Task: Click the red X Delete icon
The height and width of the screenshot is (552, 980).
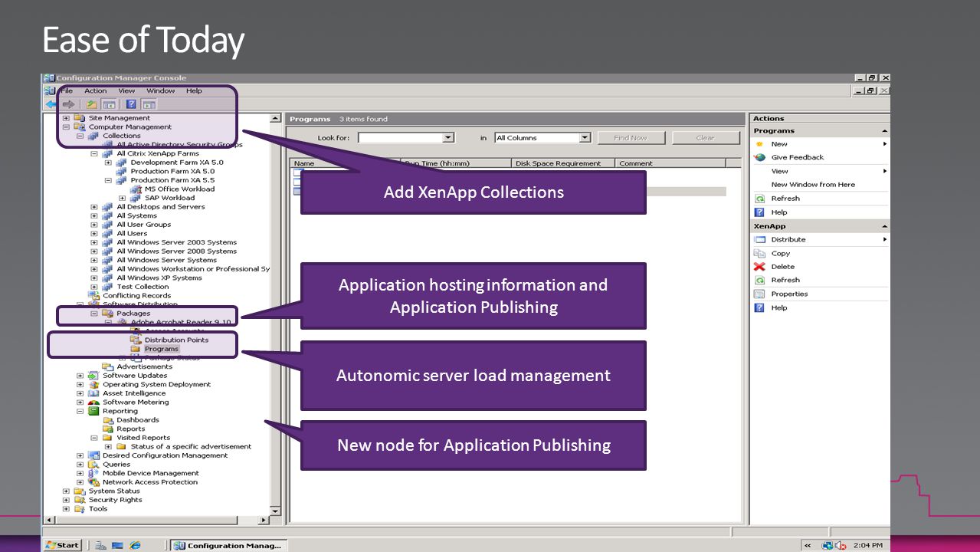Action: tap(759, 267)
